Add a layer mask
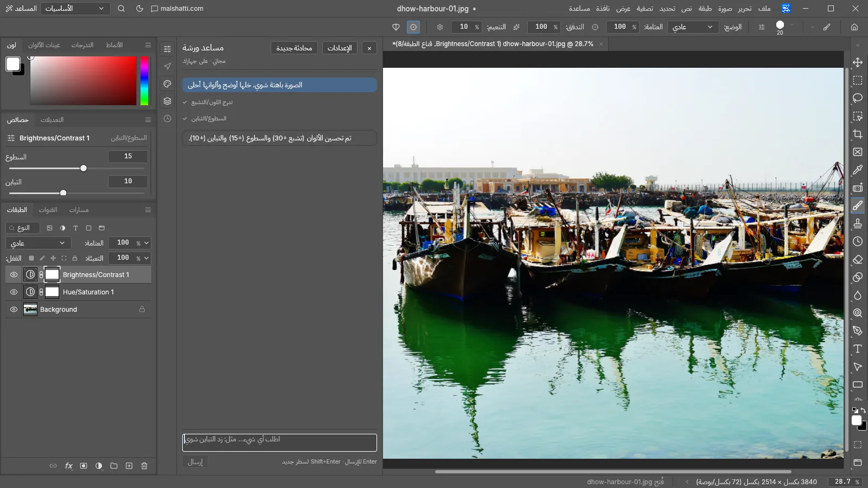The image size is (868, 488). click(x=84, y=466)
